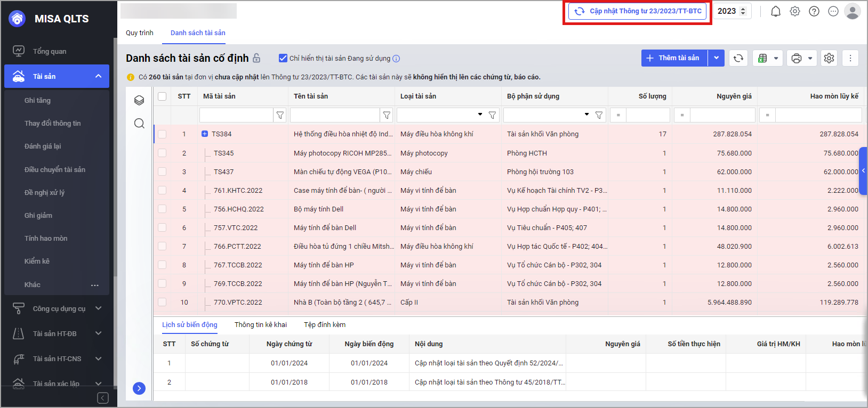Expand the TS384 row plus icon

(205, 134)
